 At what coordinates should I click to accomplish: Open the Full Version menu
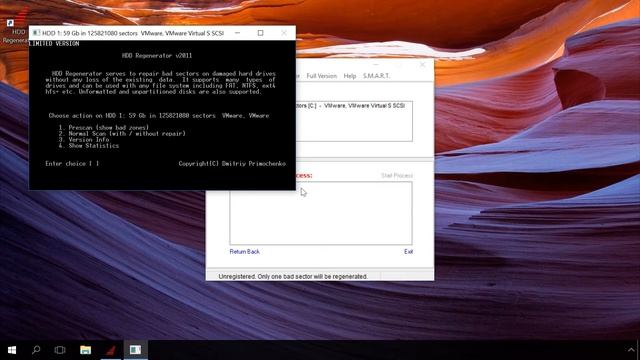coord(322,76)
